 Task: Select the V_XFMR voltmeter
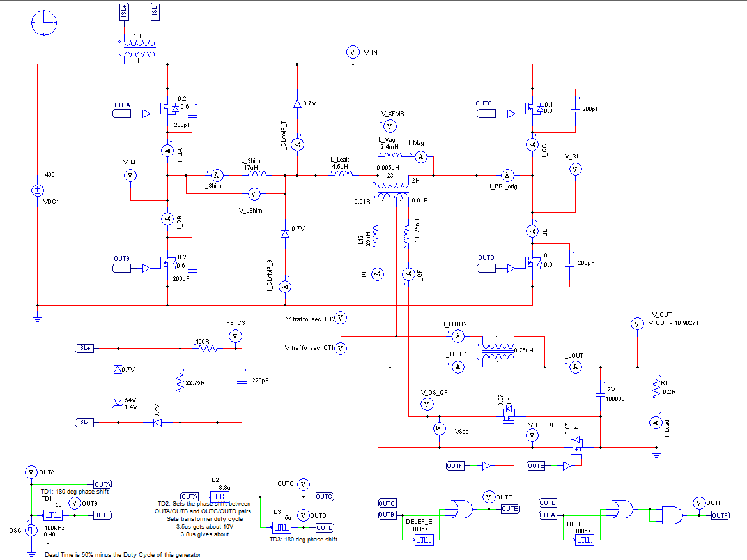[x=390, y=126]
